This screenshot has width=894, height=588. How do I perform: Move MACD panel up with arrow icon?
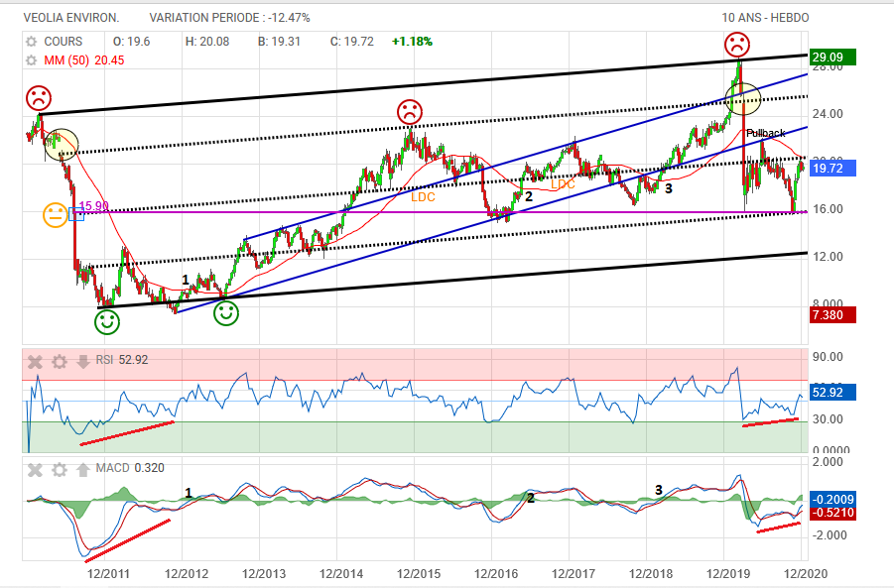pyautogui.click(x=83, y=469)
